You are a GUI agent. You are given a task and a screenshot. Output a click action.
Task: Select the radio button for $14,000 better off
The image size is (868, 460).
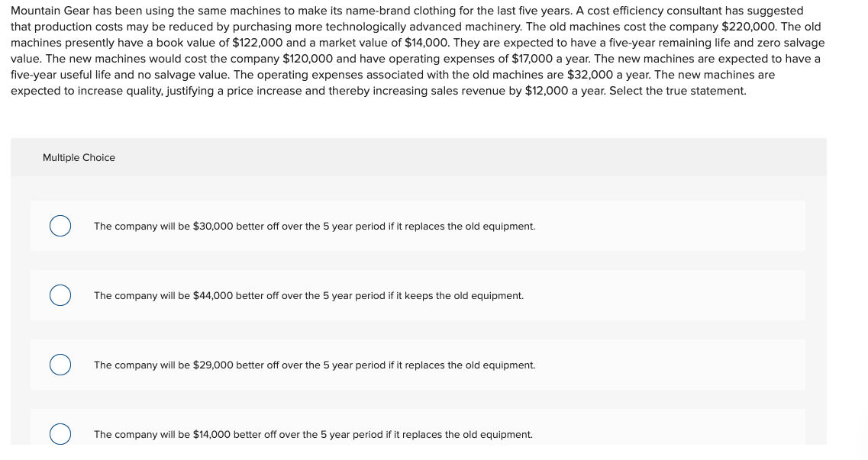[x=60, y=434]
